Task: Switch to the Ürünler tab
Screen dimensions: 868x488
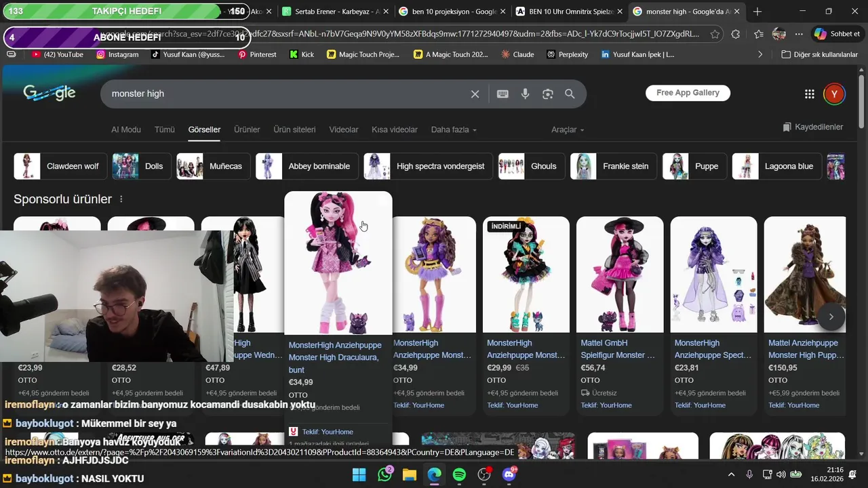Action: [247, 129]
